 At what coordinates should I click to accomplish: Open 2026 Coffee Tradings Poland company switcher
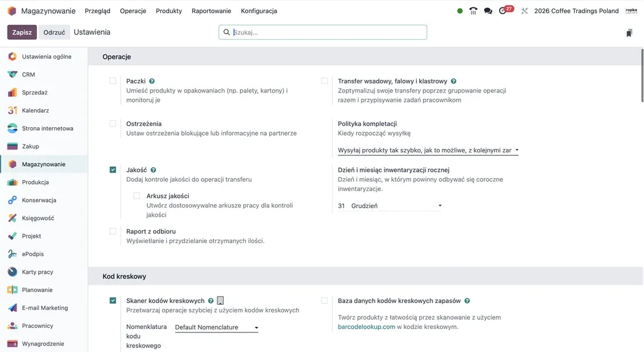coord(576,11)
